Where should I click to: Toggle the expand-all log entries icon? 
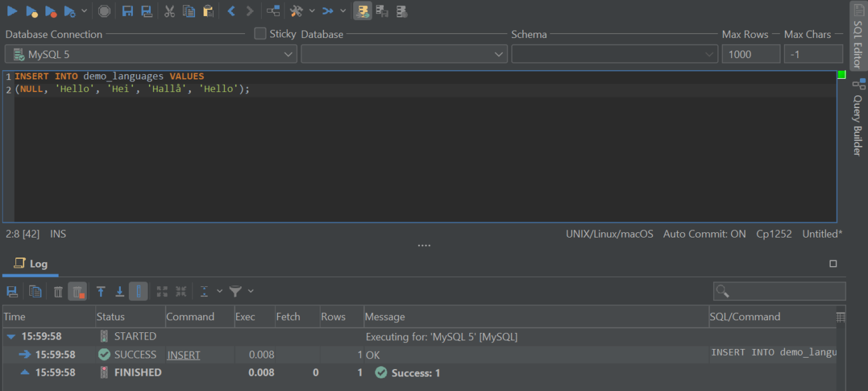pos(162,291)
